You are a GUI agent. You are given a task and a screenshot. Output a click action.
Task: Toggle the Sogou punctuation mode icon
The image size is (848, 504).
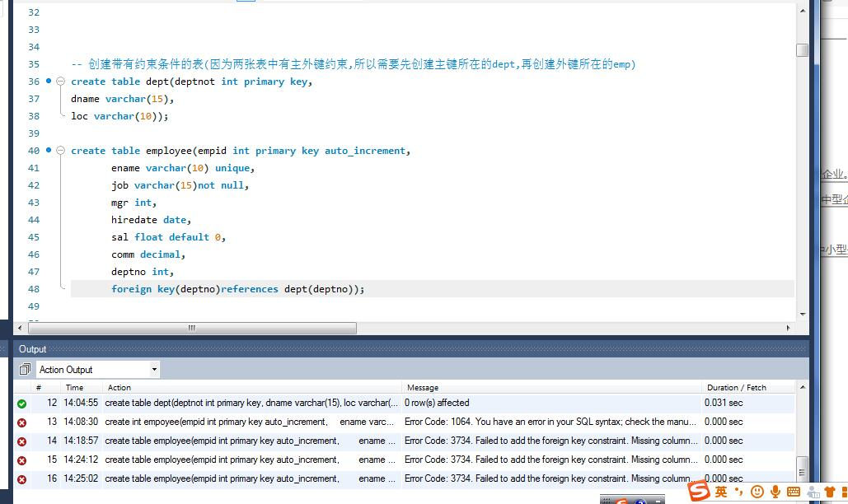click(738, 491)
